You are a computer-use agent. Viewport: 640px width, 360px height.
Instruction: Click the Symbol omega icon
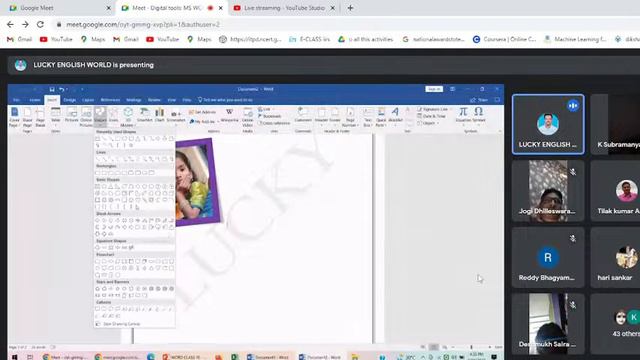click(x=479, y=115)
